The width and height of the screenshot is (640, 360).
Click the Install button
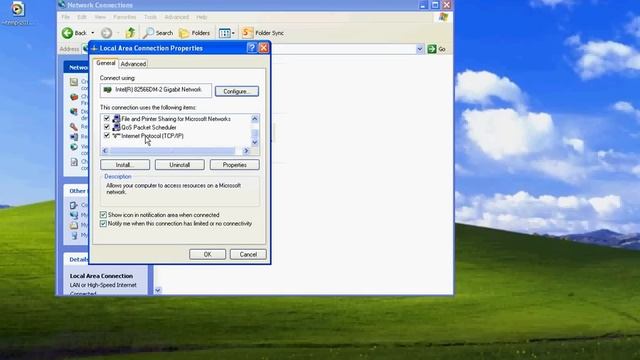pos(125,165)
